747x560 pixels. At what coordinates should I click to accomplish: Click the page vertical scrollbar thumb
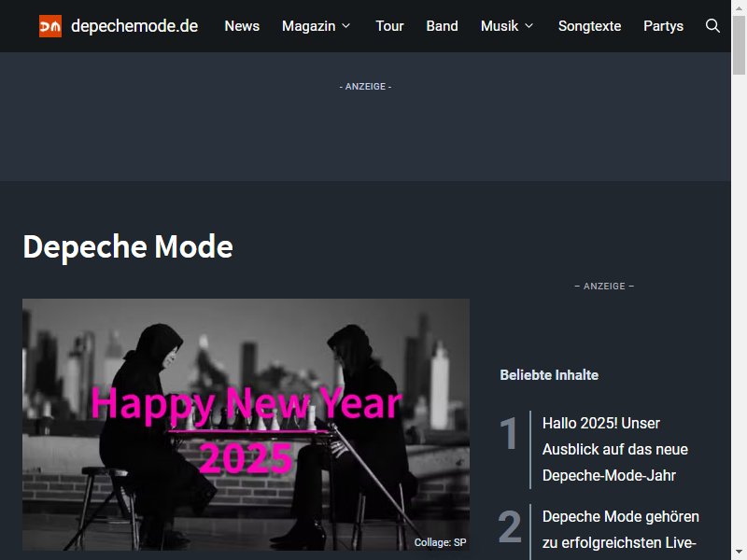click(x=739, y=45)
